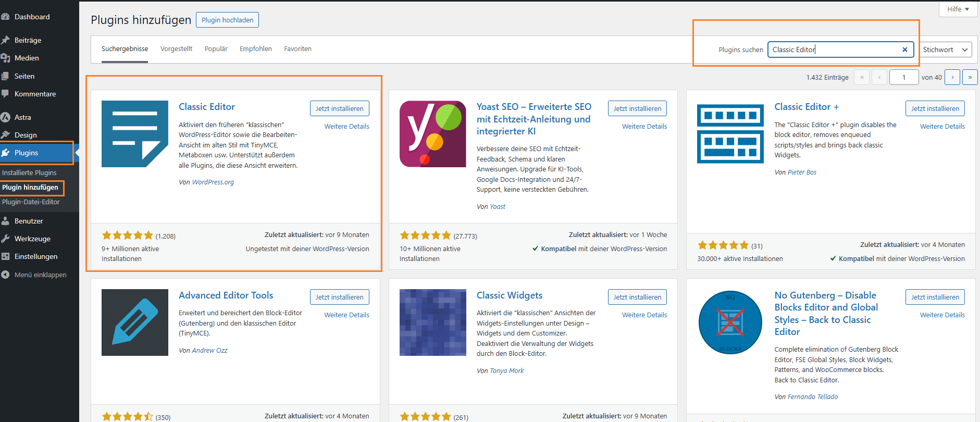Open the Pieter Bos author link

802,172
